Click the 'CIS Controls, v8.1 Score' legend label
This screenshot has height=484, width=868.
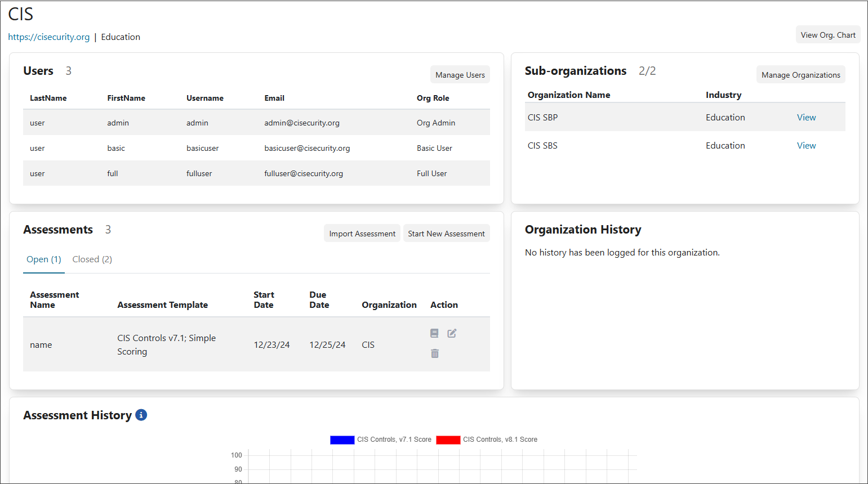(500, 440)
